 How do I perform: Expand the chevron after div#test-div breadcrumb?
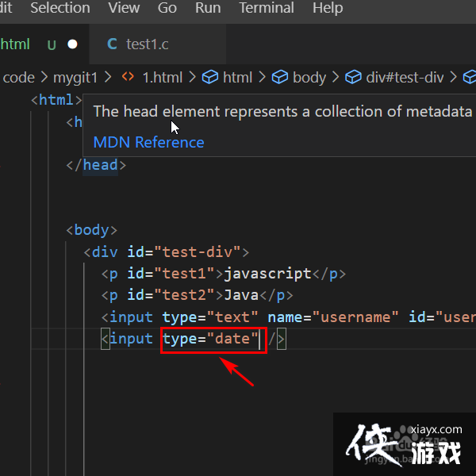click(x=453, y=77)
